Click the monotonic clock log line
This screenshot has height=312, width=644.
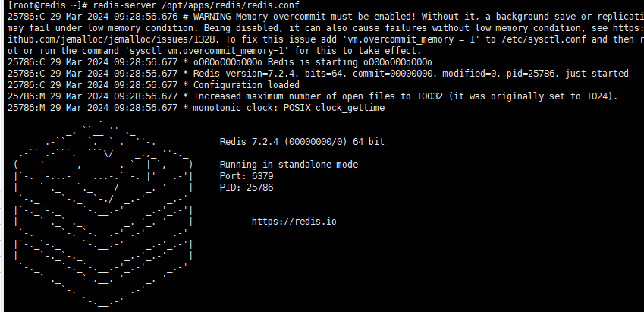pos(196,108)
